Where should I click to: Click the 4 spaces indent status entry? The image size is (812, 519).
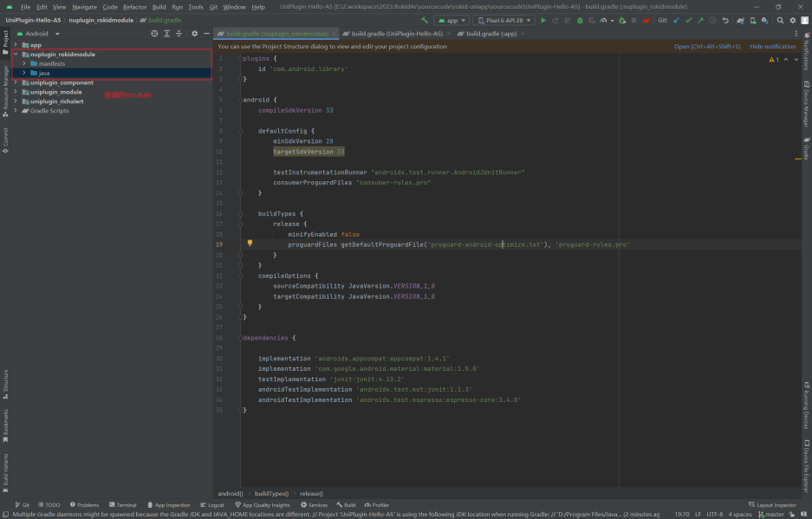pyautogui.click(x=740, y=515)
